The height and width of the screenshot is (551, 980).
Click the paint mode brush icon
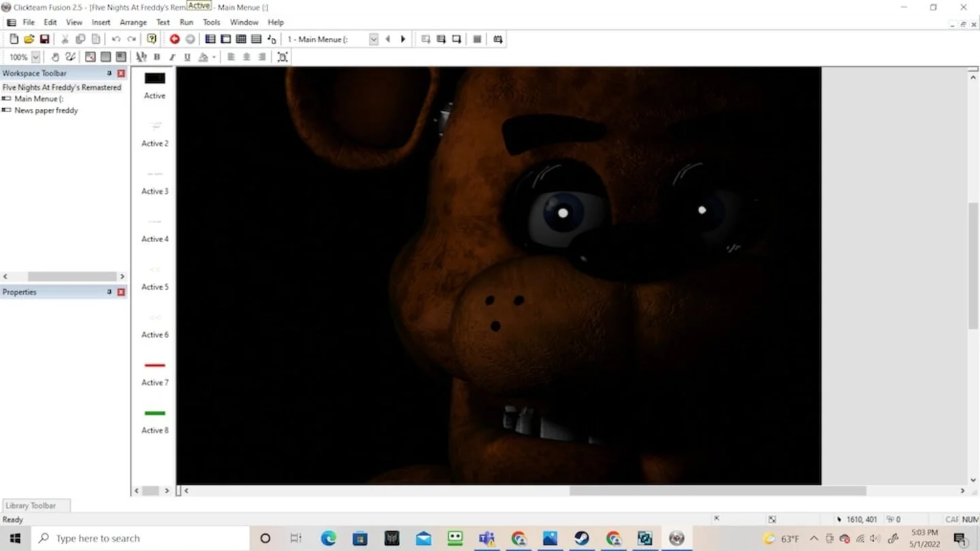click(x=70, y=57)
